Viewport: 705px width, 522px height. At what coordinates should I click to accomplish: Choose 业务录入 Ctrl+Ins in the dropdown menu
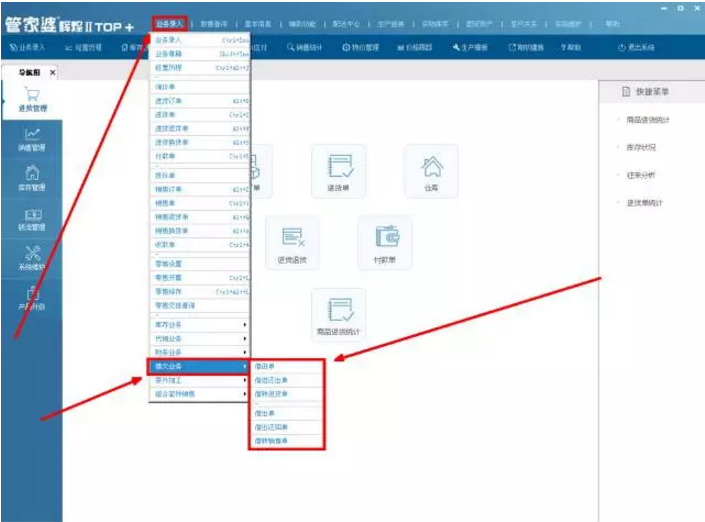[x=200, y=40]
